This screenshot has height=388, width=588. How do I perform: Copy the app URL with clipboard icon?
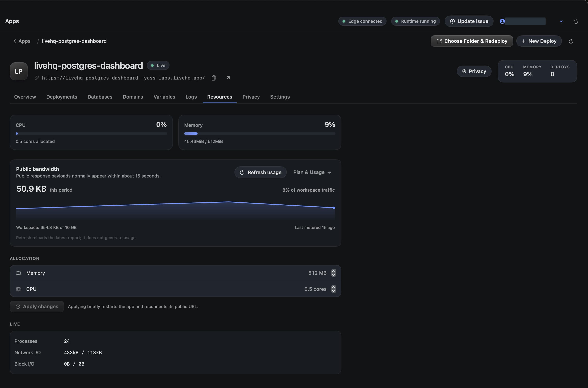click(214, 78)
